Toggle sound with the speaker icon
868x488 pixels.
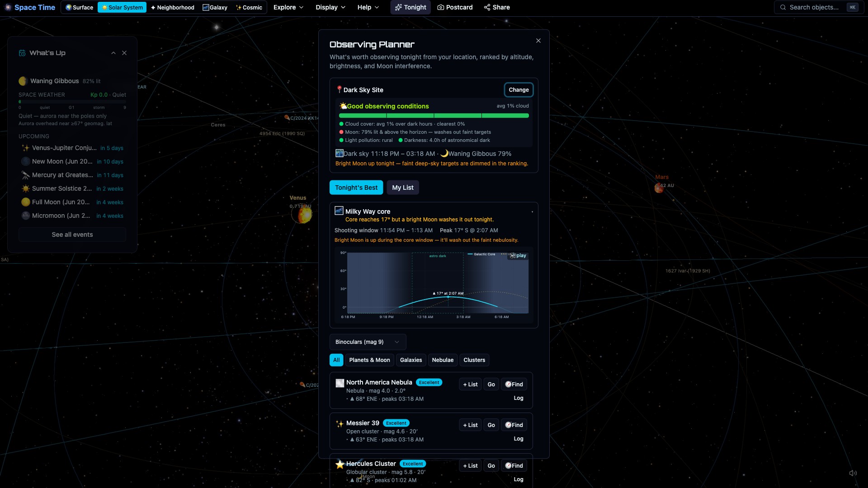(x=853, y=473)
